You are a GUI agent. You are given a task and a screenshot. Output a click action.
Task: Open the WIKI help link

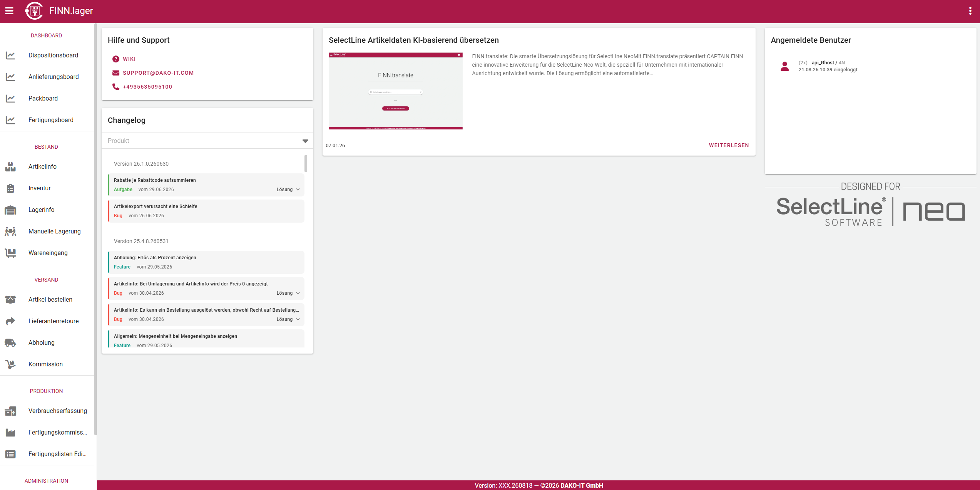pos(129,59)
